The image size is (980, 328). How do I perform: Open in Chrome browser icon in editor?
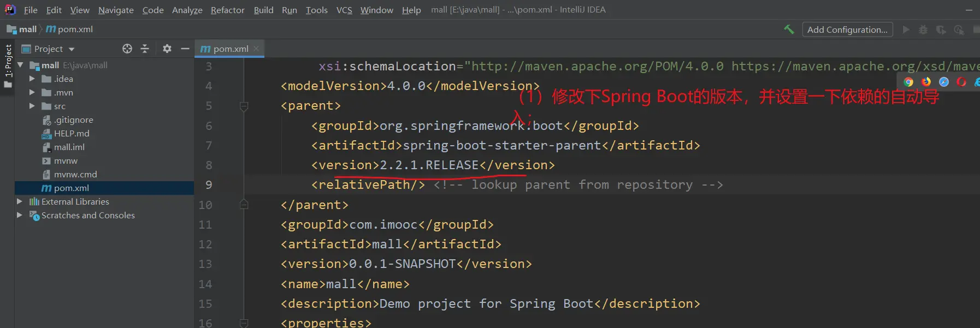tap(908, 82)
